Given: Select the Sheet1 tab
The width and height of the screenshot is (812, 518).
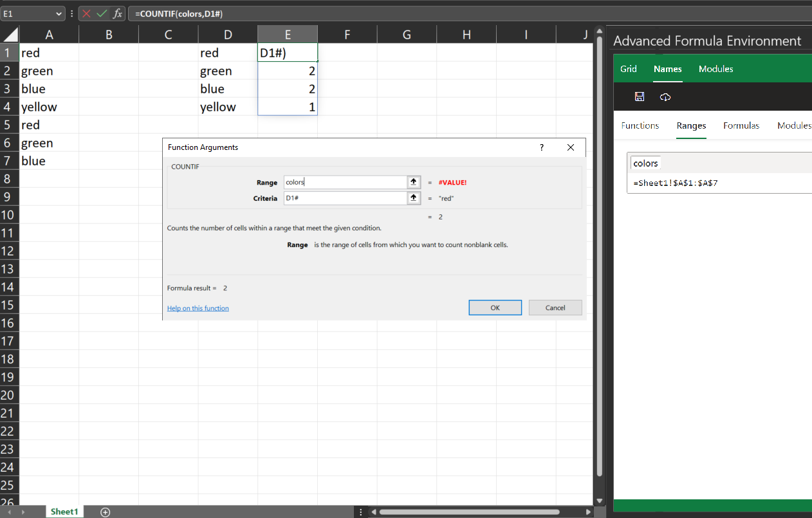Looking at the screenshot, I should (64, 511).
